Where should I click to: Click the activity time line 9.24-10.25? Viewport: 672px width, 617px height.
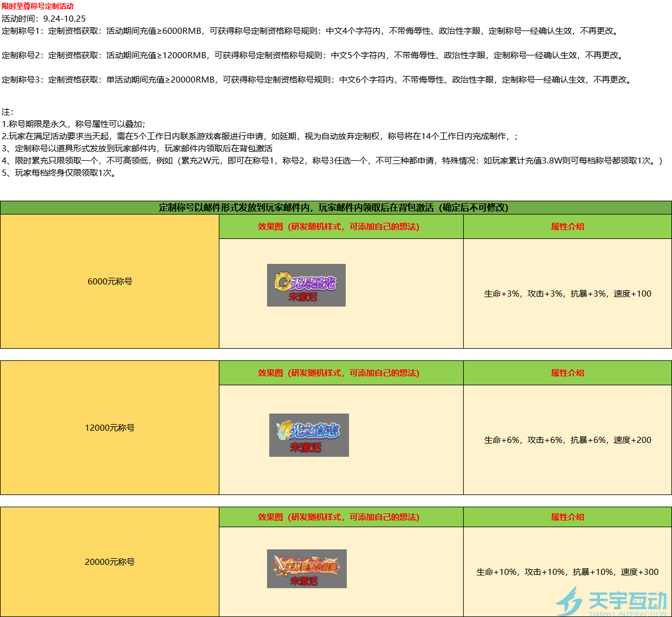point(44,18)
